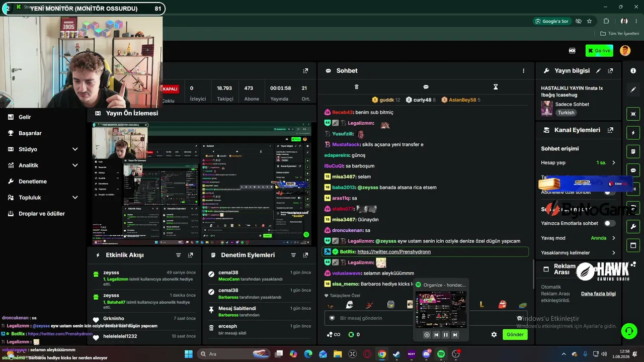Open Hesap yaşı setting chevron
Viewport: 644px width, 362px height.
(613, 162)
